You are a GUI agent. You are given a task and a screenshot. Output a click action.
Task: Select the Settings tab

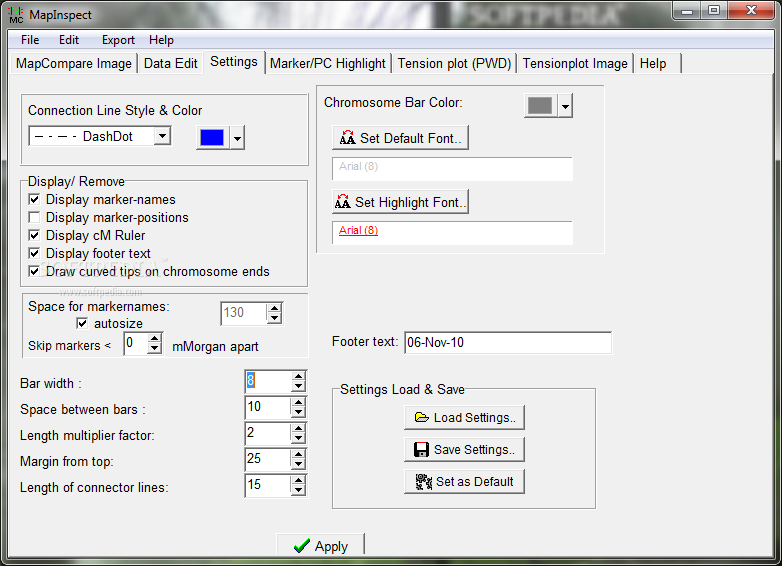click(x=234, y=62)
